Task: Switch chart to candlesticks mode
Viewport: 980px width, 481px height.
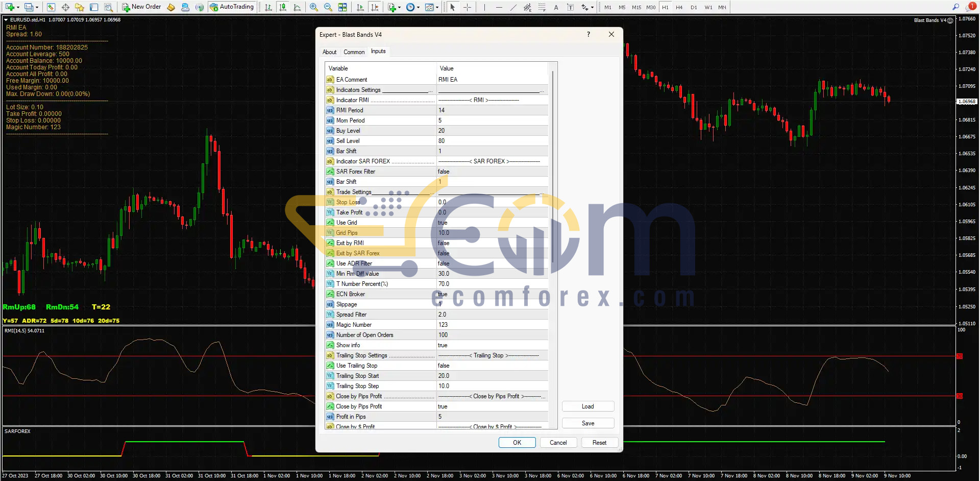Action: click(283, 7)
